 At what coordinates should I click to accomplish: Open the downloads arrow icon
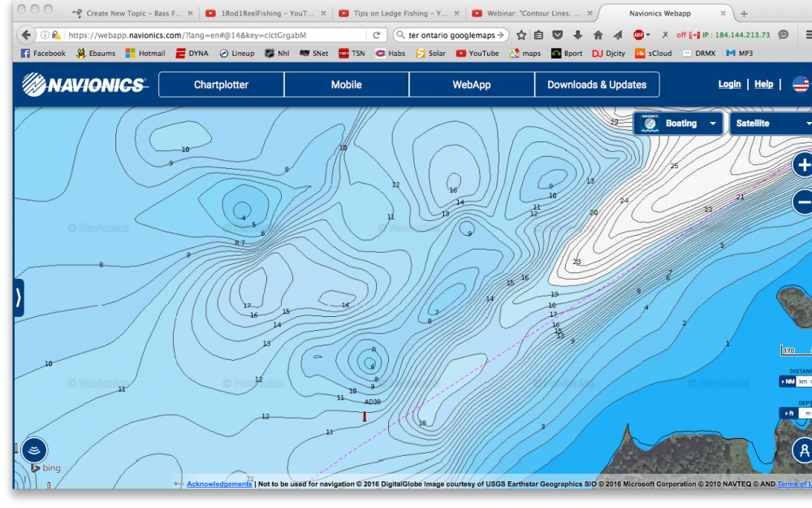[577, 35]
